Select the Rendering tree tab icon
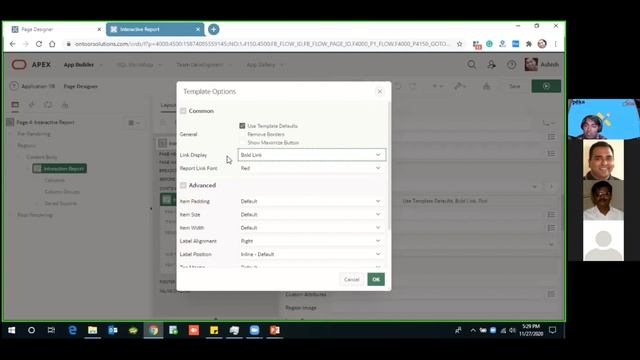This screenshot has width=640, height=360. [15, 105]
